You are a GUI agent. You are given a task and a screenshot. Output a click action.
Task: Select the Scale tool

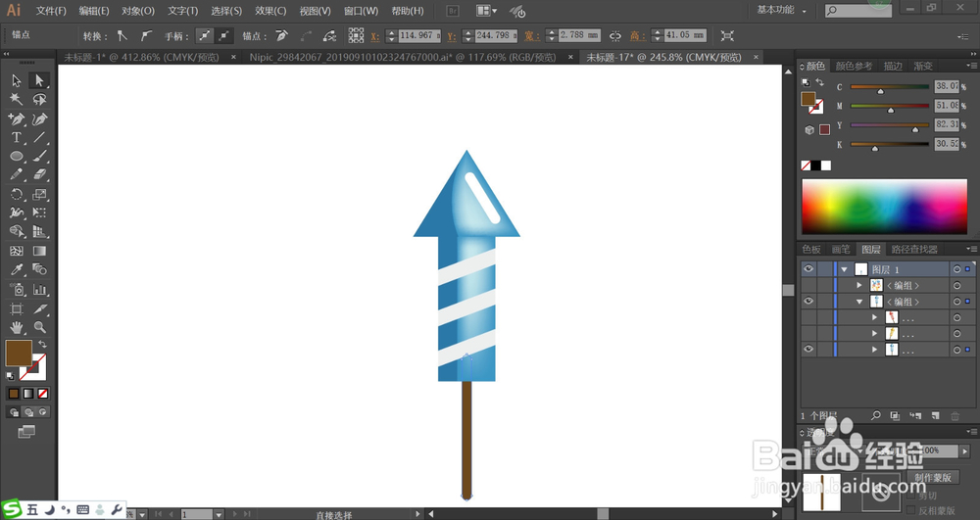[x=39, y=194]
